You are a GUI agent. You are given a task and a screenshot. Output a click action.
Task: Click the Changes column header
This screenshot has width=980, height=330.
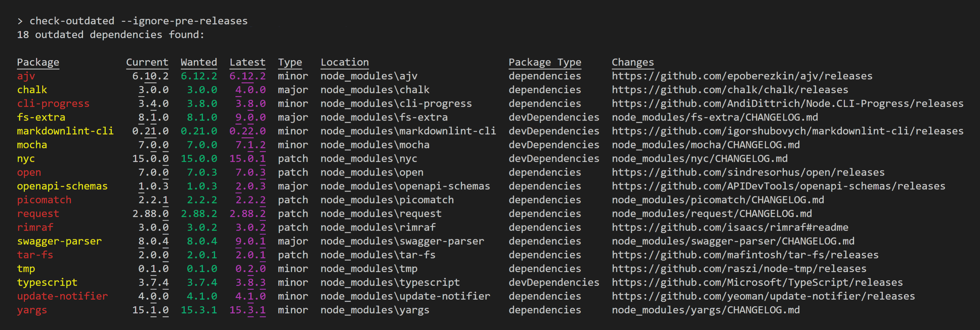632,62
